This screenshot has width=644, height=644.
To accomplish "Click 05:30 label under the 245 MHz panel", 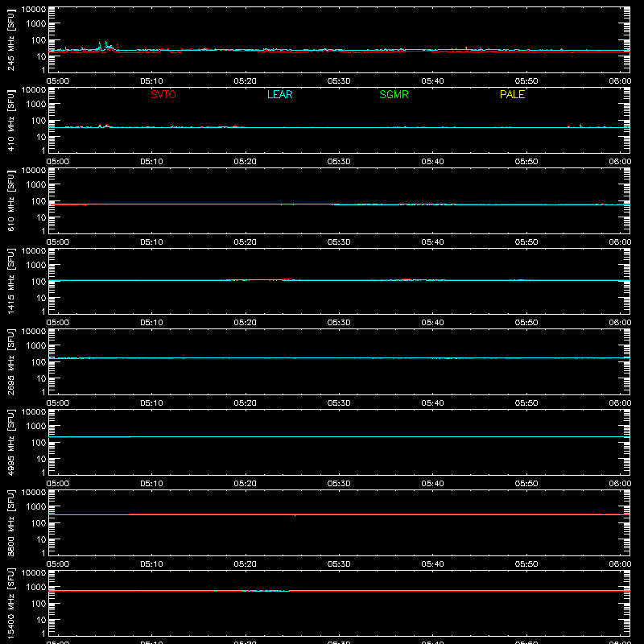I will point(339,81).
